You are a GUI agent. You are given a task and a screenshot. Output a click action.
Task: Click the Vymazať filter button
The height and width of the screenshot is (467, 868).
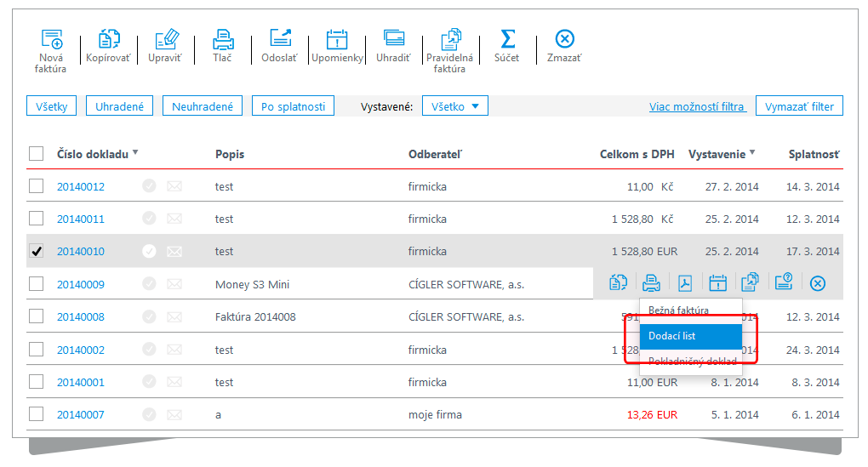(799, 106)
